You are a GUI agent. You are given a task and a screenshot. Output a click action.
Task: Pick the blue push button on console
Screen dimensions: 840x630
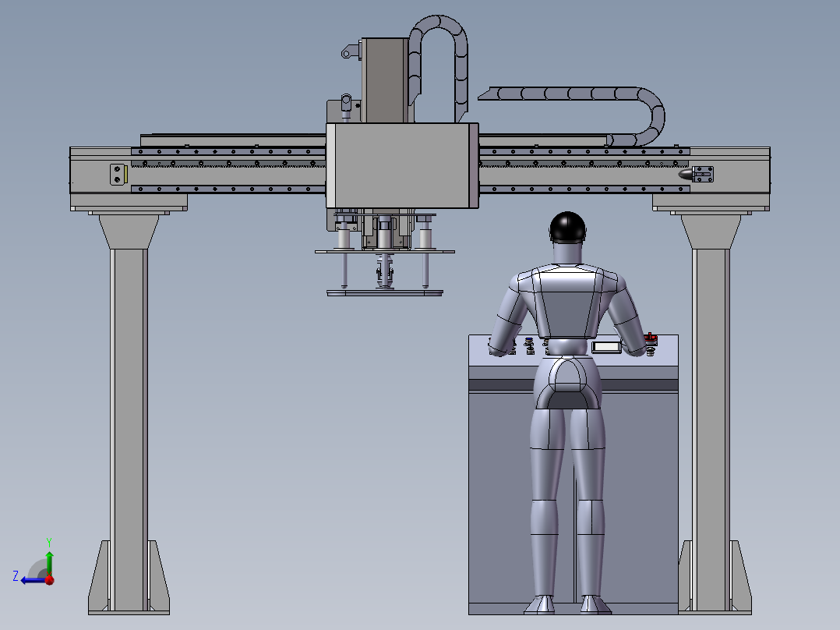[x=529, y=341]
